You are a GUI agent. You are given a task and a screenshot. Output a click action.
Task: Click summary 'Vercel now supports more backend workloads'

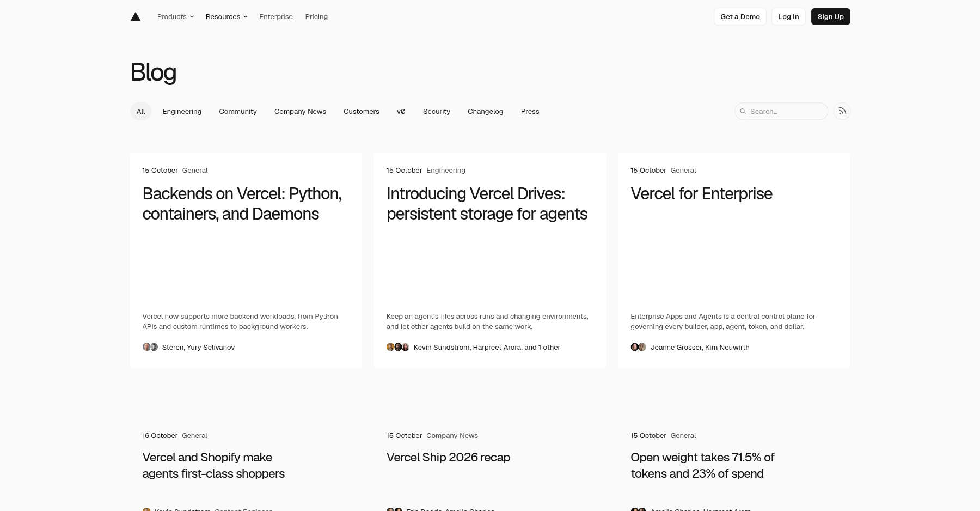tap(240, 321)
